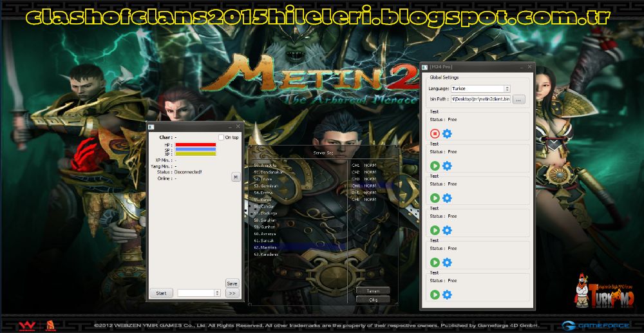Start the fourth Test slot with play icon
The width and height of the screenshot is (644, 333).
point(435,231)
